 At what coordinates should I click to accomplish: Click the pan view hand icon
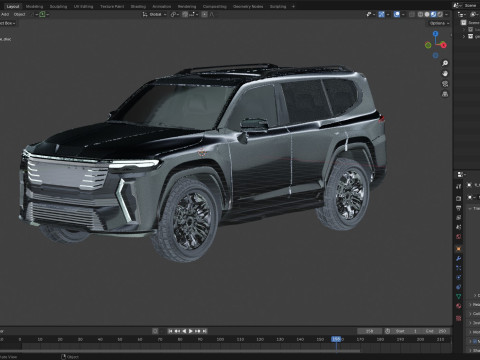click(x=445, y=73)
